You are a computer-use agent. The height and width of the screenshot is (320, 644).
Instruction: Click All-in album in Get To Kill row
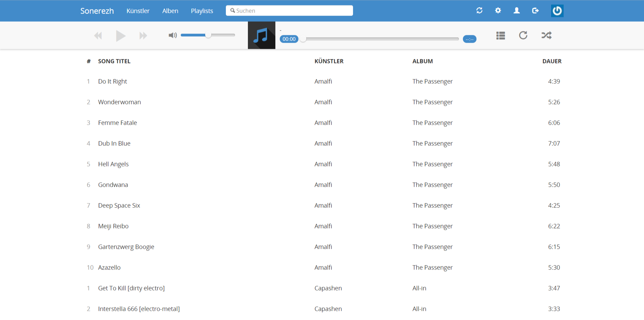419,288
